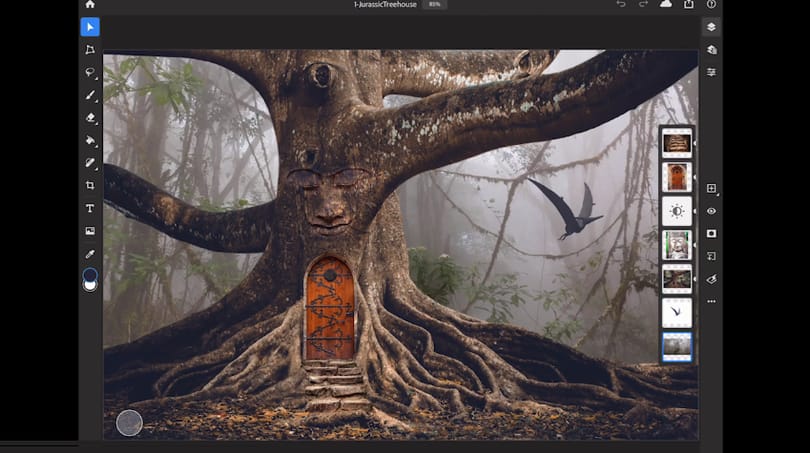Go to the Home screen
This screenshot has height=453, width=810.
90,4
